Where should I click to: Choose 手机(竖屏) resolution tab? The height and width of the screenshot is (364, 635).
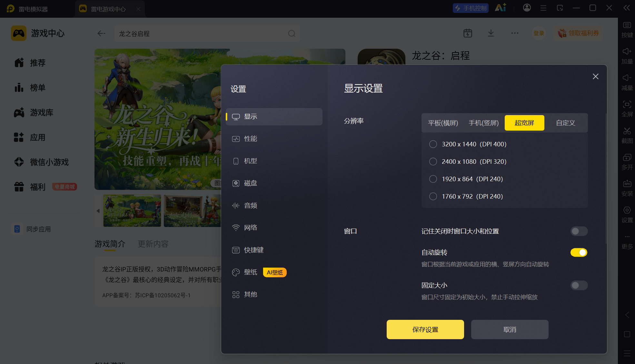click(x=483, y=123)
